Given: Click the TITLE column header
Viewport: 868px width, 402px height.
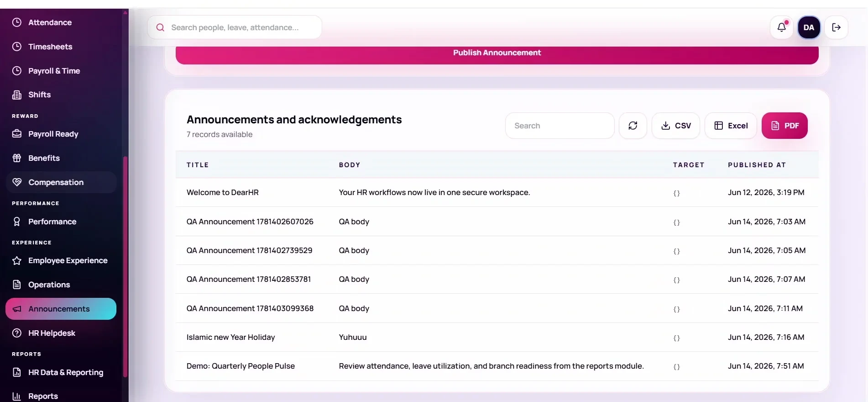Looking at the screenshot, I should [198, 165].
